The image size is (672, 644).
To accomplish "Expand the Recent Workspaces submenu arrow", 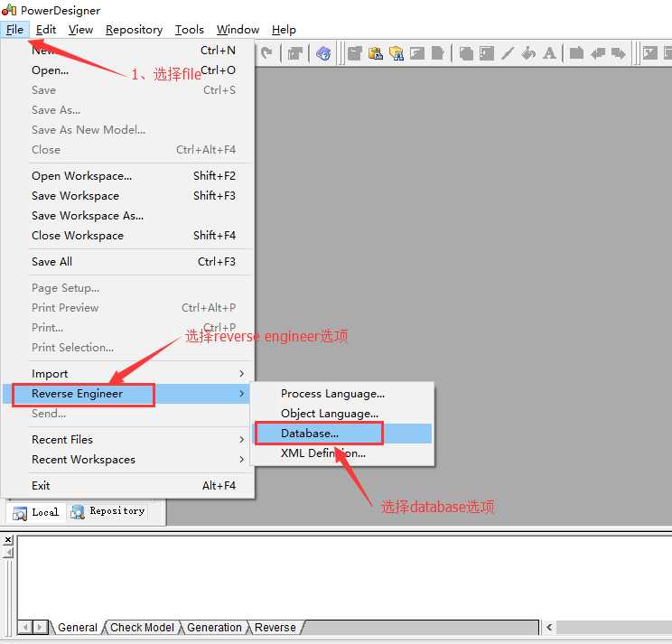I will coord(242,460).
